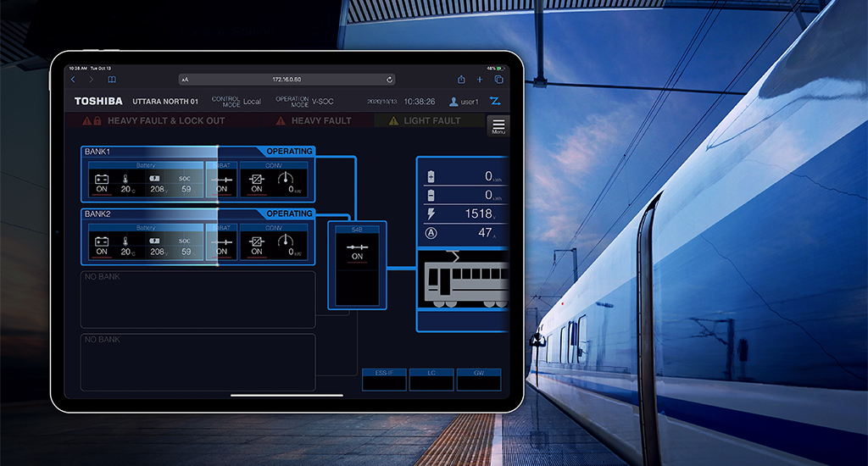This screenshot has height=466, width=868.
Task: Click BANK1 battery ON icon
Action: [102, 180]
